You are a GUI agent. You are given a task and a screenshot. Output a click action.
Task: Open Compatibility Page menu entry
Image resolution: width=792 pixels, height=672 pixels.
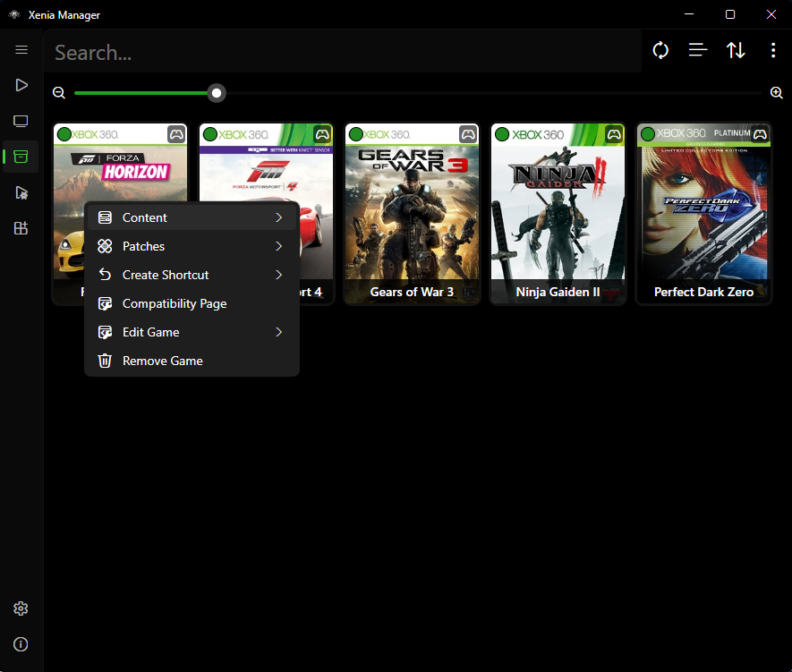[x=192, y=303]
